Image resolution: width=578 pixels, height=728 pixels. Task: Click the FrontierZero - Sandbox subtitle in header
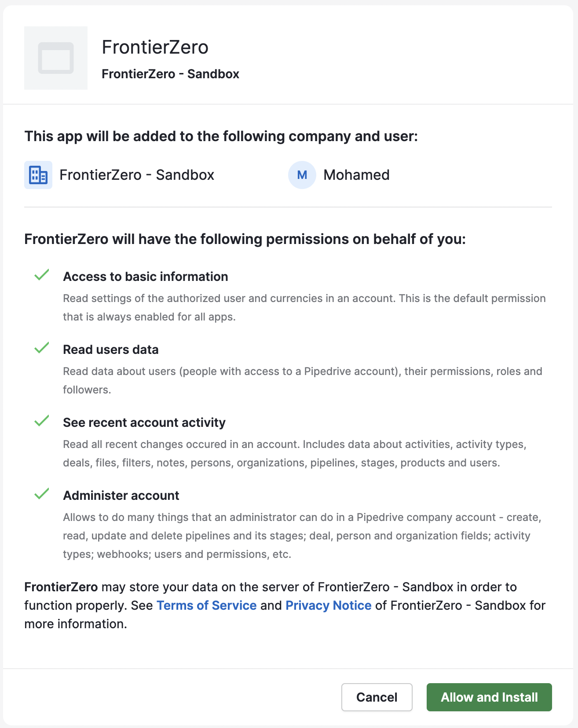(x=170, y=74)
